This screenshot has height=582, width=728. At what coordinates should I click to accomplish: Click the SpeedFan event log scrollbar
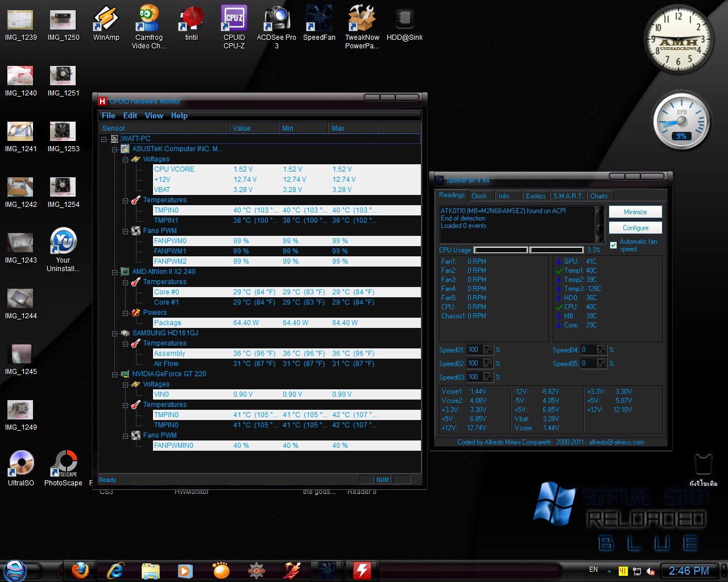click(599, 225)
